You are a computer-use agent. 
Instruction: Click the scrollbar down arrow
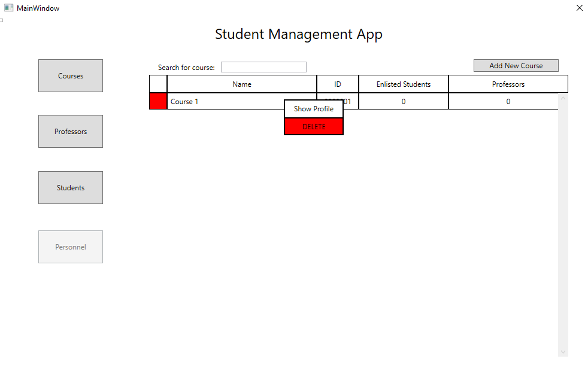(563, 352)
